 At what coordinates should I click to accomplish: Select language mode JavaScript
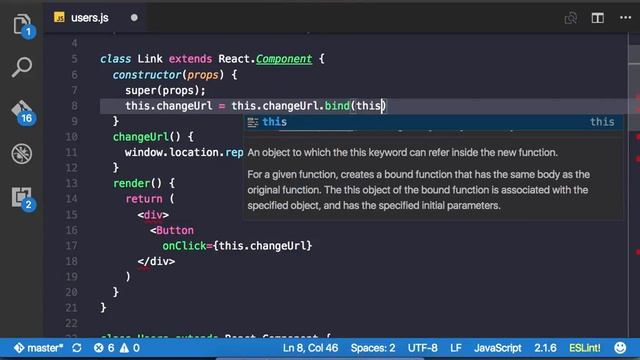pyautogui.click(x=498, y=348)
